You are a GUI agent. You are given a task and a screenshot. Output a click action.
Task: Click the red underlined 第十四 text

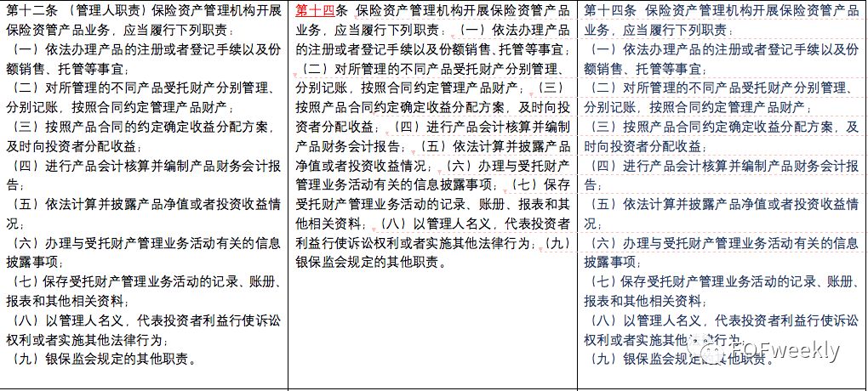315,10
